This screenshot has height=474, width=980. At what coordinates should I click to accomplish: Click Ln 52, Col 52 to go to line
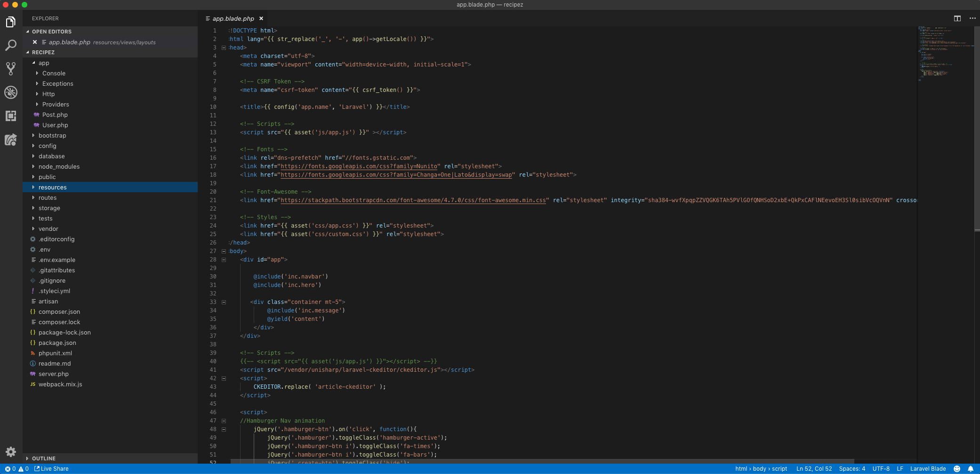814,469
